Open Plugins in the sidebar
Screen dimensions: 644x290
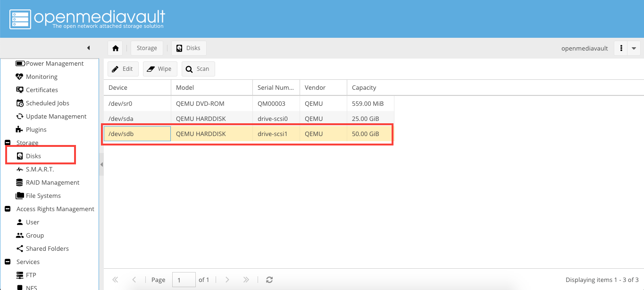[36, 129]
